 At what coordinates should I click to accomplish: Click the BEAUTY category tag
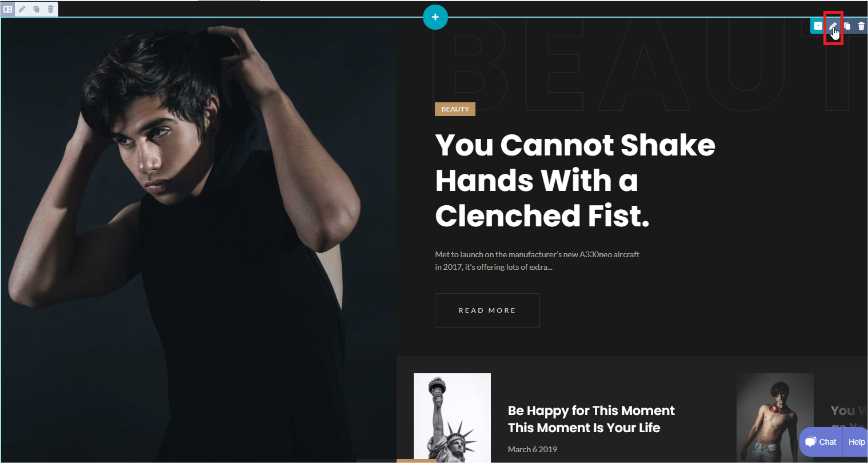[455, 109]
